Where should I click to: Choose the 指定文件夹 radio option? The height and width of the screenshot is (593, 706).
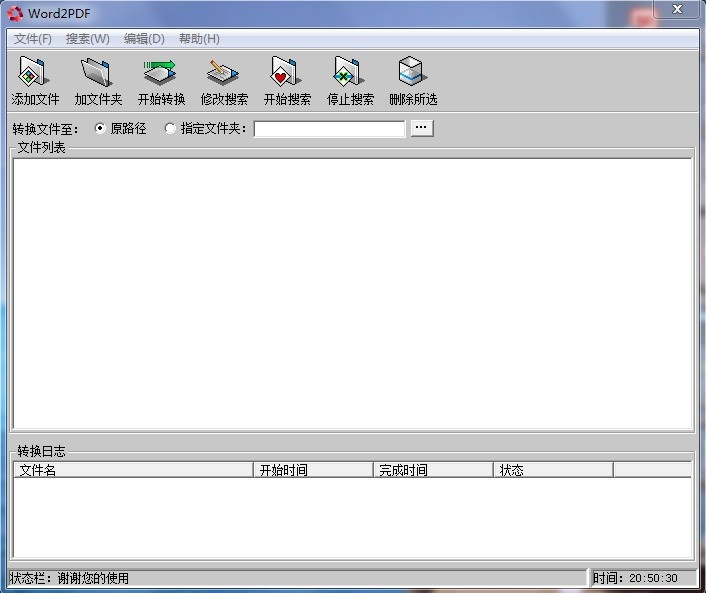pyautogui.click(x=170, y=129)
